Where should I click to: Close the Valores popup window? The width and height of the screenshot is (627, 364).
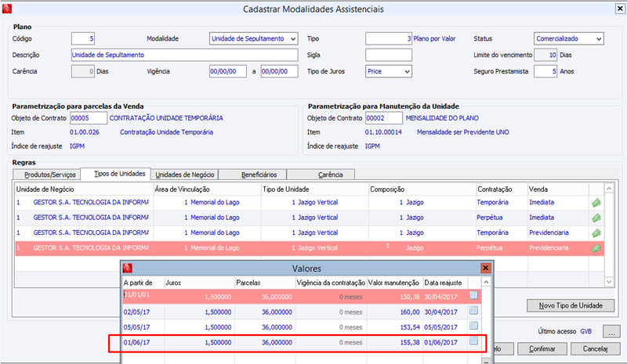pos(485,268)
